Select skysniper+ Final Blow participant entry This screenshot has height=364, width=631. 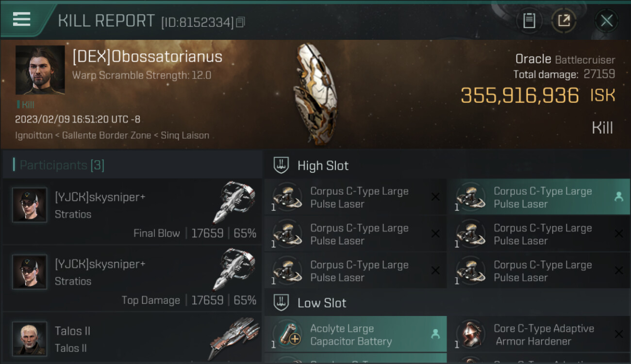pos(132,212)
